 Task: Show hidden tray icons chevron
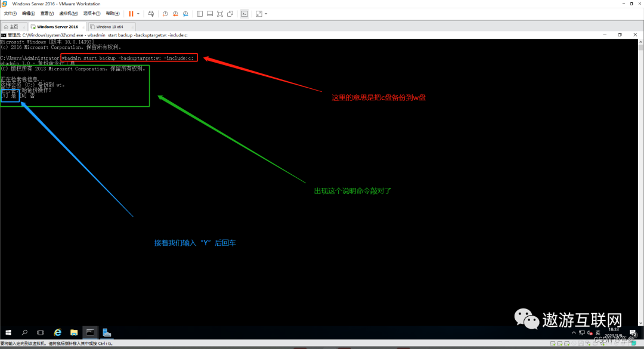(574, 333)
